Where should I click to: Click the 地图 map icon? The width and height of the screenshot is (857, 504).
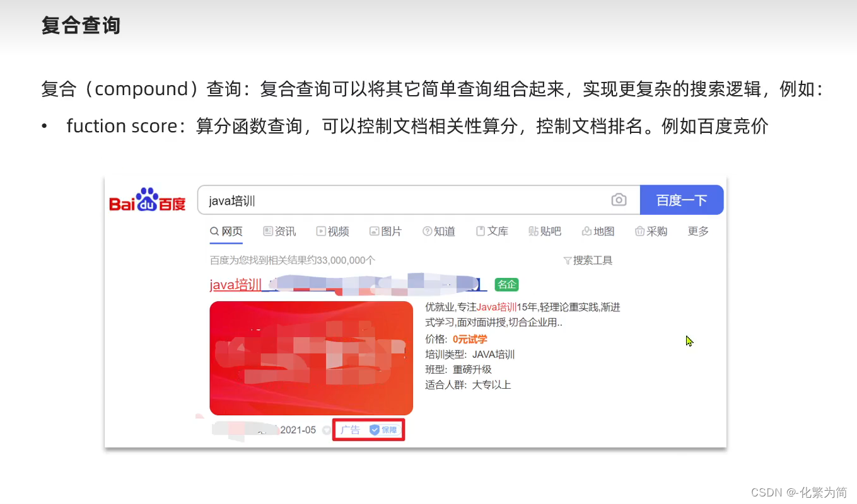tap(586, 232)
